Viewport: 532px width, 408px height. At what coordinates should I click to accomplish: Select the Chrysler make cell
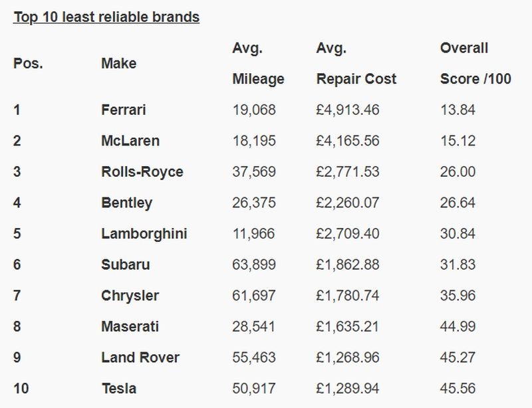(130, 296)
